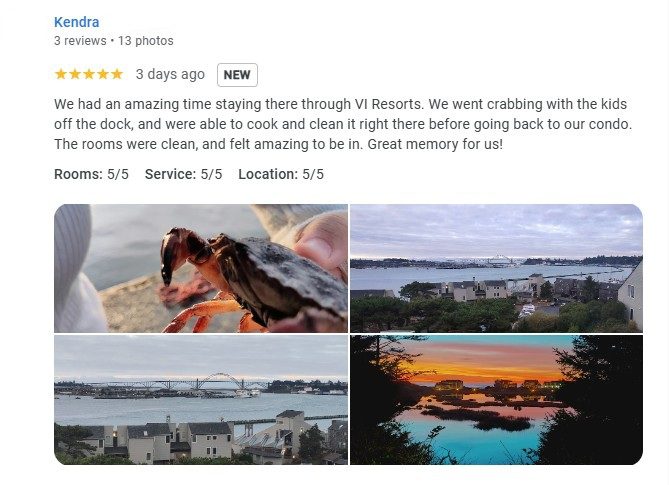Click the fourth yellow star
669x485 pixels.
[x=103, y=74]
